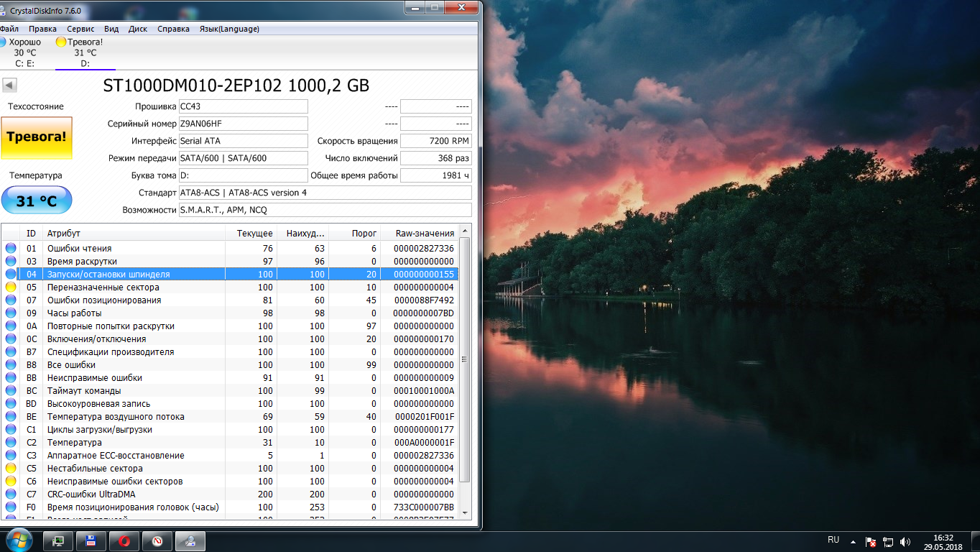980x552 pixels.
Task: Click the status circle for Время раскрутки row
Action: [11, 262]
